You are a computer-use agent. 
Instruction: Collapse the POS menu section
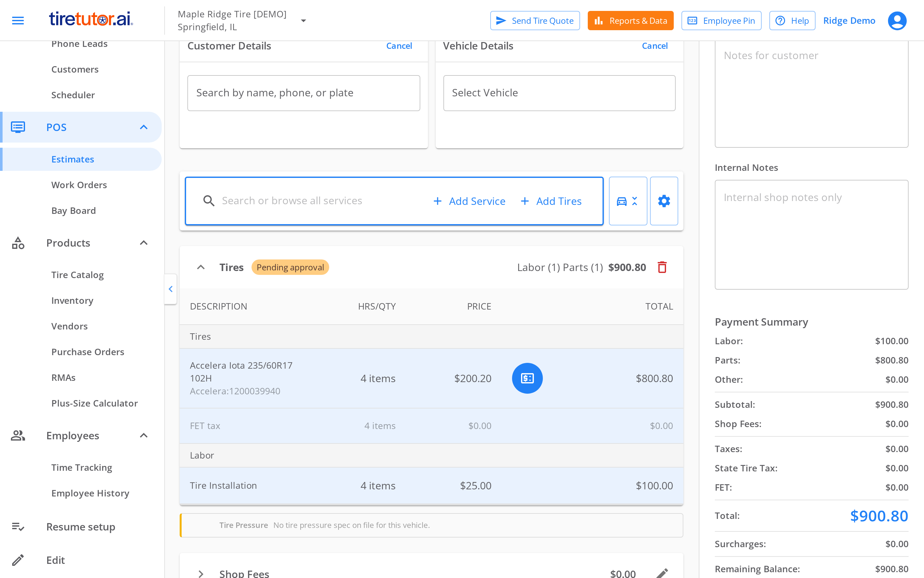(x=143, y=127)
